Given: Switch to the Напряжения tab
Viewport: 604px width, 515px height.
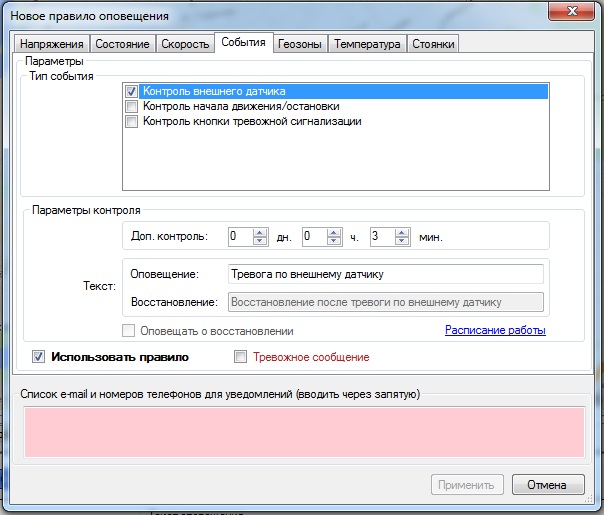Looking at the screenshot, I should (51, 44).
